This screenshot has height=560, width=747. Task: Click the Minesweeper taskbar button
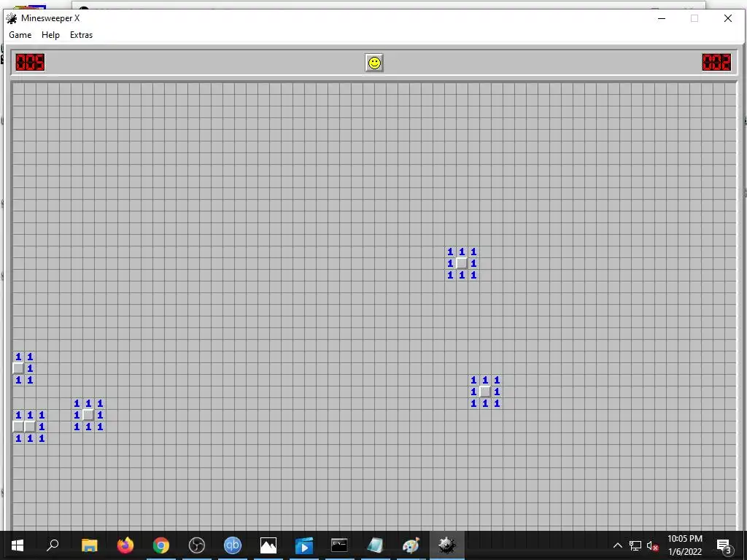pos(446,545)
